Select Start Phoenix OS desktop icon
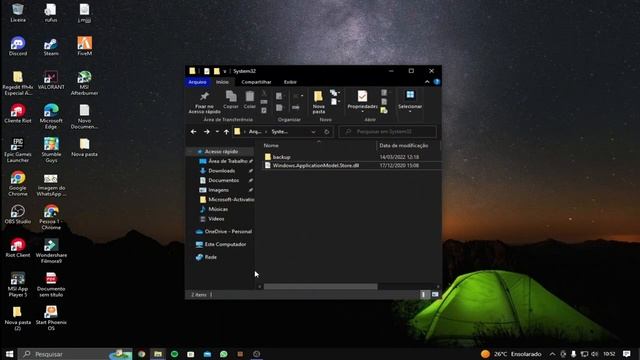This screenshot has height=360, width=640. click(51, 318)
